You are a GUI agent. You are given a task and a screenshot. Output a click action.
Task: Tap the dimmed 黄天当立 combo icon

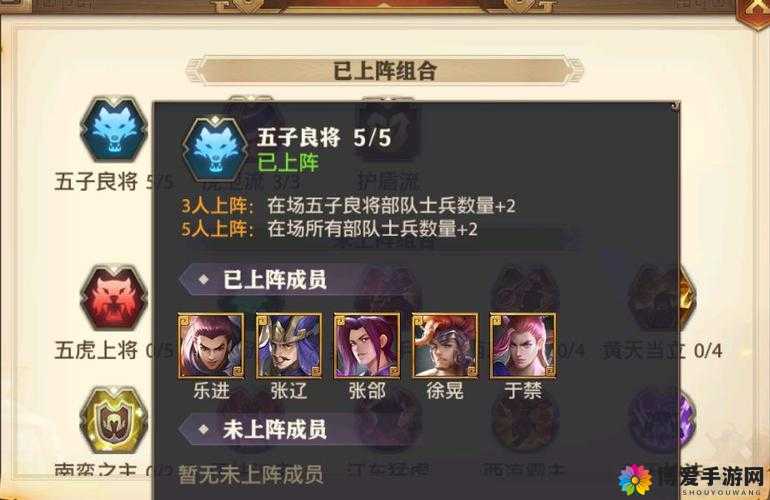[661, 298]
